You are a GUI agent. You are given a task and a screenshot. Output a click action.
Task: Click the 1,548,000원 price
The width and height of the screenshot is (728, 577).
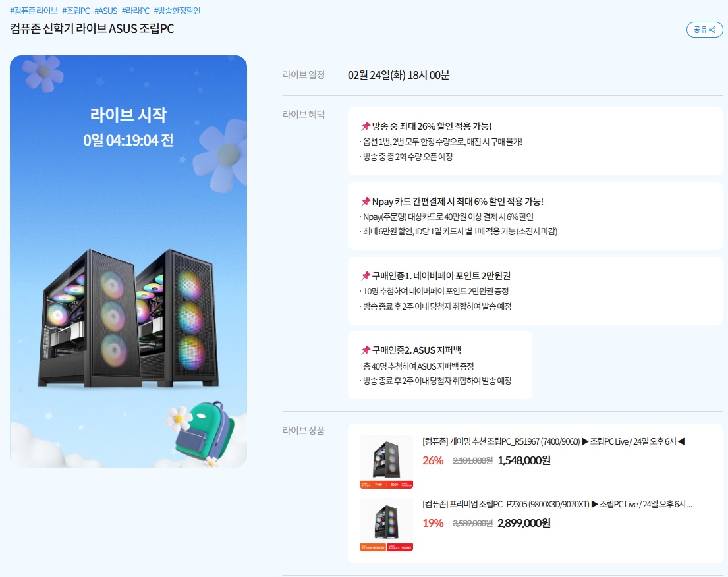524,460
